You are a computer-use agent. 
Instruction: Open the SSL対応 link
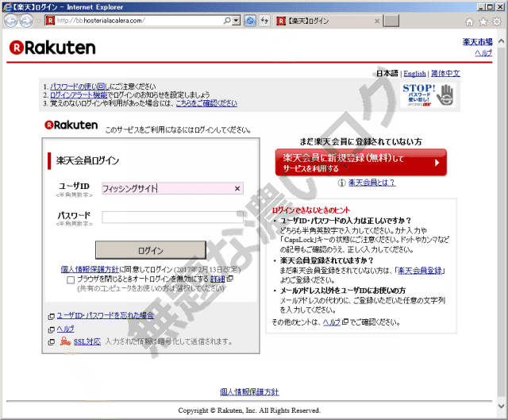[x=87, y=341]
